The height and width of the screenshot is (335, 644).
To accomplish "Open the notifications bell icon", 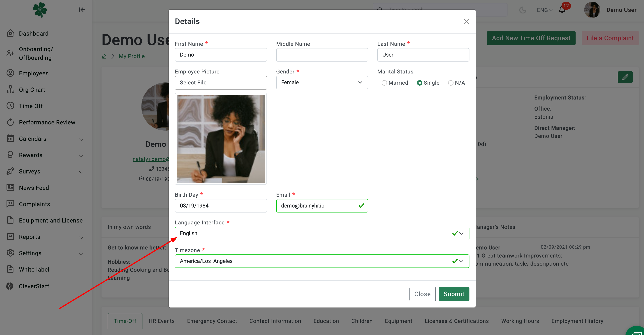I will 562,10.
